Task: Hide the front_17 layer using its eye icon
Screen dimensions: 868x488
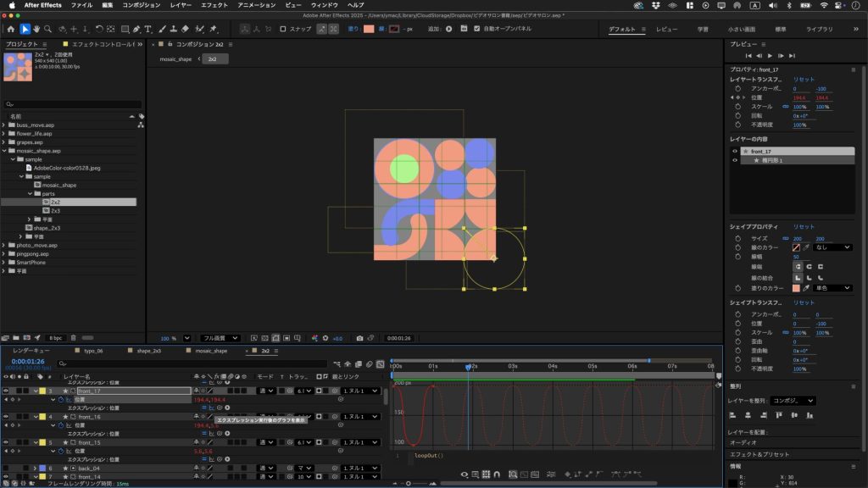Action: click(x=6, y=391)
